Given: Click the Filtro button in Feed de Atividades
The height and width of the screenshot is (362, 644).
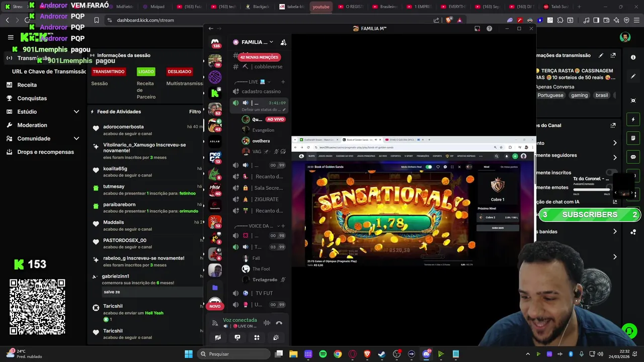Looking at the screenshot, I should (195, 112).
